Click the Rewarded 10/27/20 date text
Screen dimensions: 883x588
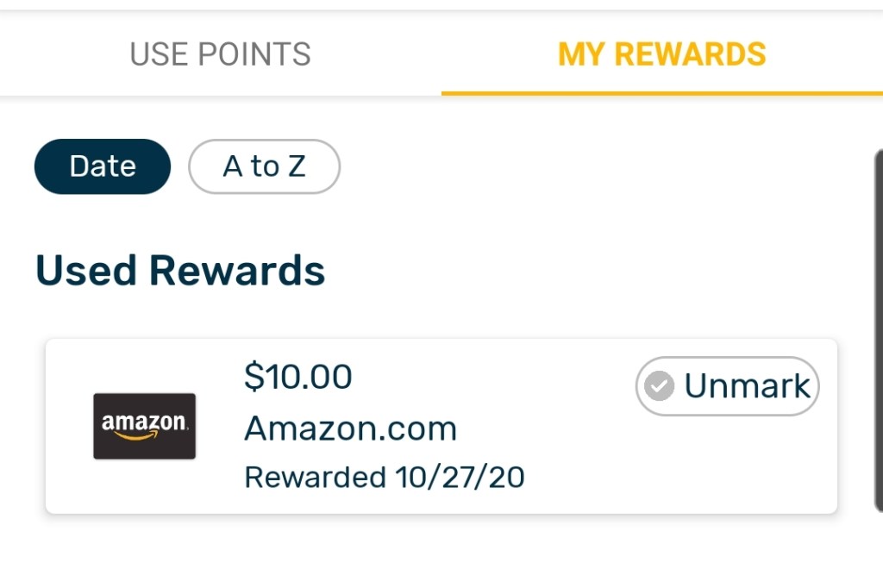coord(385,477)
